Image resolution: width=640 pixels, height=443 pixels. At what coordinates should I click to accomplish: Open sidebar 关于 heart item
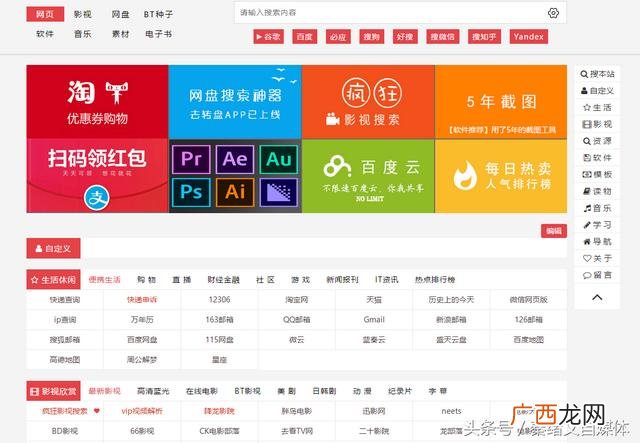597,258
